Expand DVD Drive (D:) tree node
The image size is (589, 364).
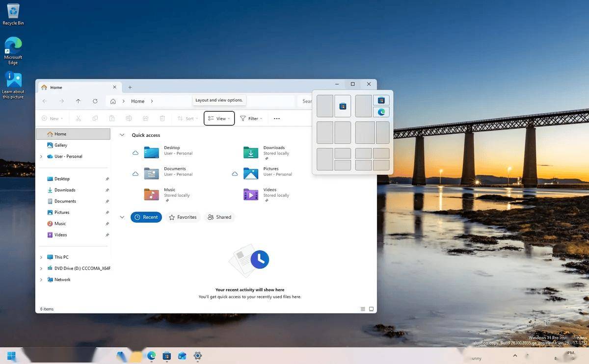click(x=41, y=268)
